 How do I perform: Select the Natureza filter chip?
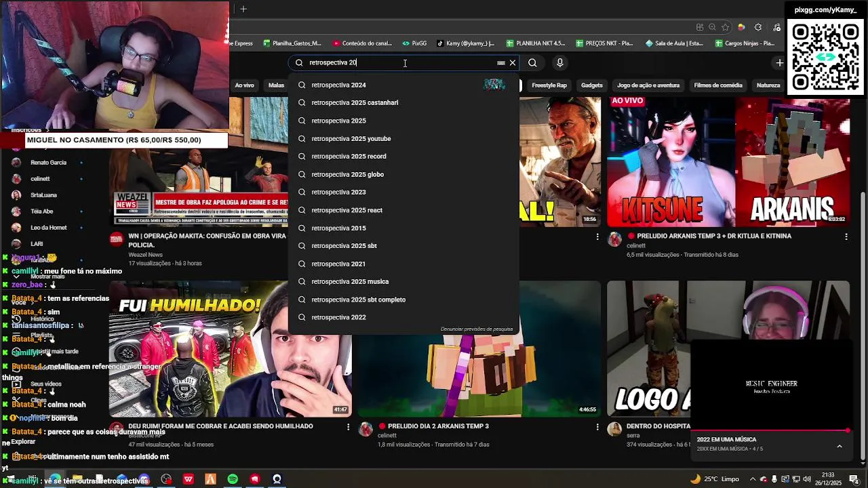coord(768,85)
